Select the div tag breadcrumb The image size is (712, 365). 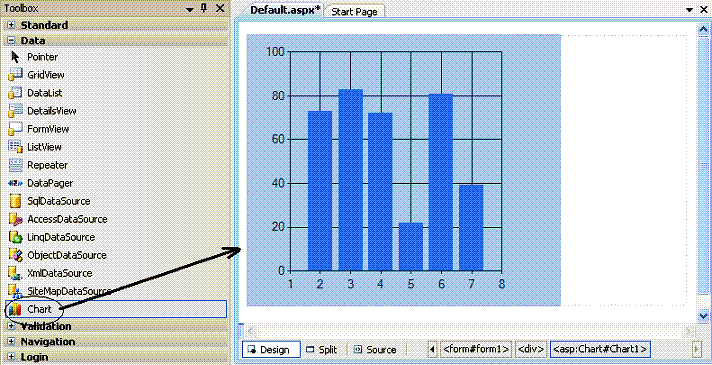click(x=531, y=349)
